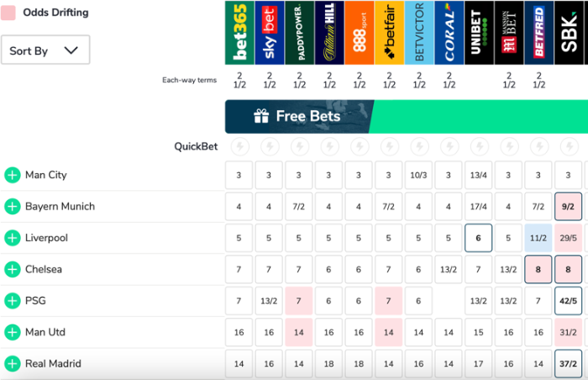The image size is (588, 380).
Task: Select Liverpool 6 odds at Unibet
Action: pos(479,238)
